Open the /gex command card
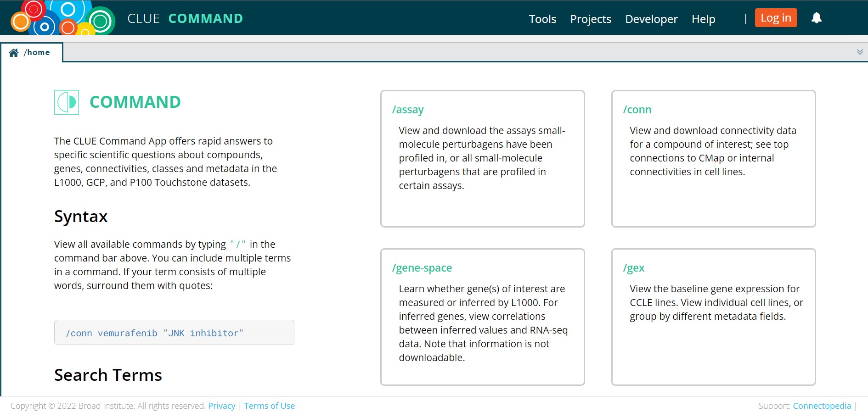This screenshot has width=868, height=412. pyautogui.click(x=713, y=317)
